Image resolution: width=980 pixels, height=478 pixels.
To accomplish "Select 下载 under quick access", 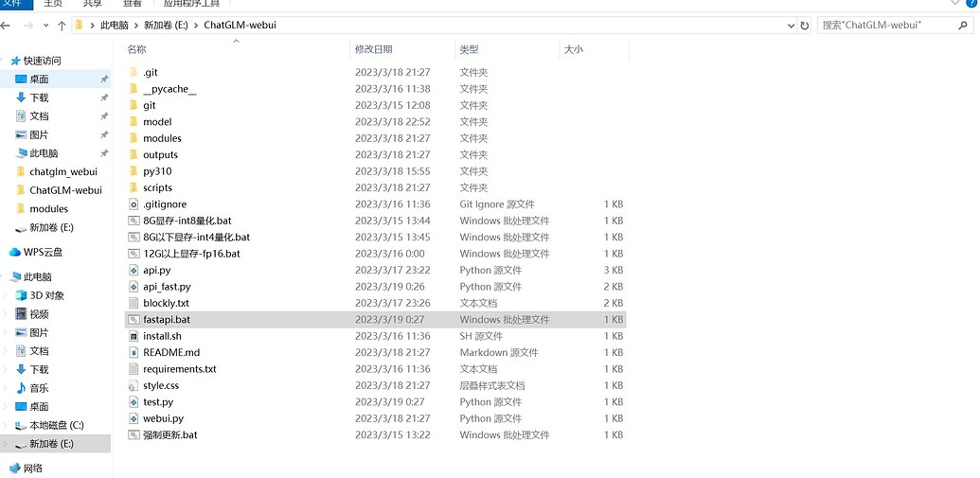I will (39, 97).
